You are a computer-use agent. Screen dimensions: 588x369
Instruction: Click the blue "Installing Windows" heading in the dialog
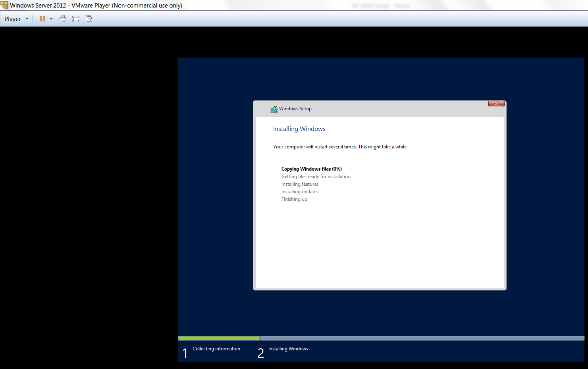[299, 129]
